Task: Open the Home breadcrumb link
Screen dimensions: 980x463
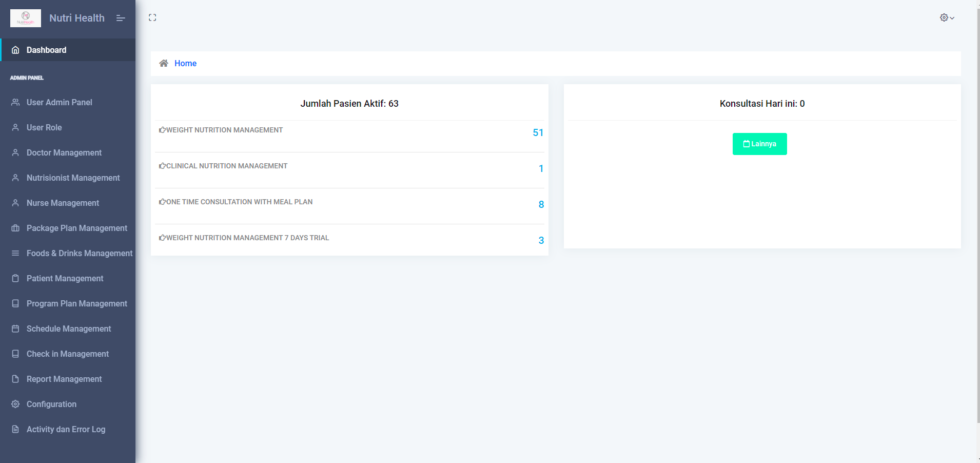Action: pos(185,63)
